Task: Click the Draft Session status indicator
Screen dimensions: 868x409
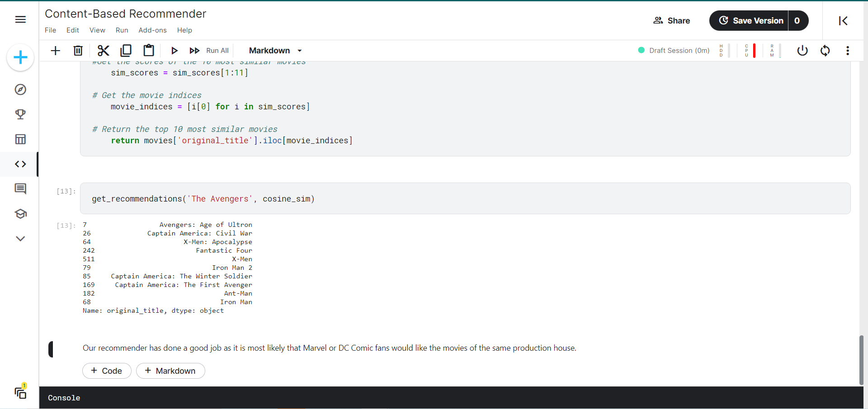Action: coord(674,51)
